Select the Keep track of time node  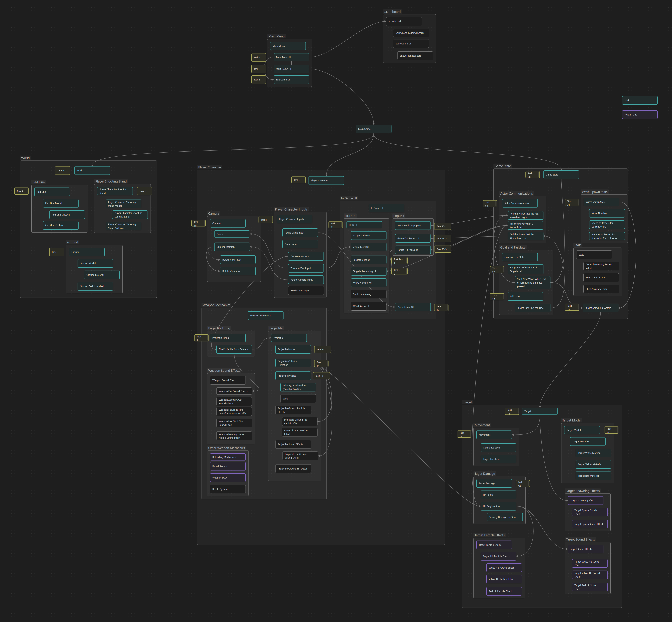(601, 278)
